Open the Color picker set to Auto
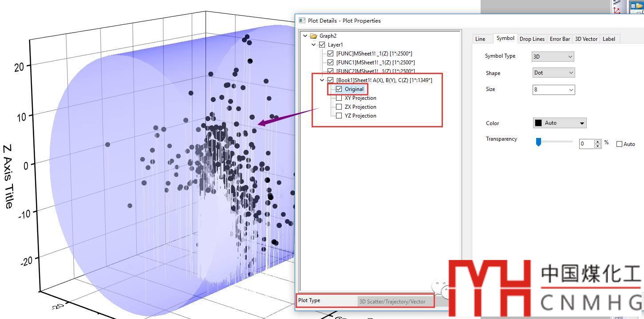The image size is (644, 319). (x=559, y=123)
